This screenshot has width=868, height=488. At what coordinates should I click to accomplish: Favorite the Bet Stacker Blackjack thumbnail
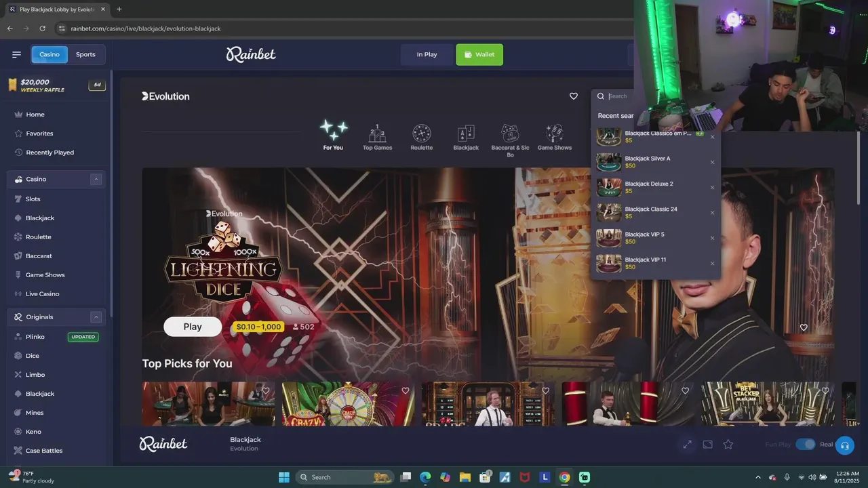[825, 391]
